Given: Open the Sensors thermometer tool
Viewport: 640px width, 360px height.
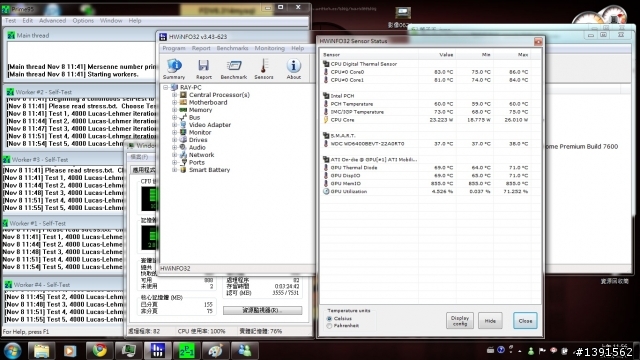Looking at the screenshot, I should coord(264,68).
